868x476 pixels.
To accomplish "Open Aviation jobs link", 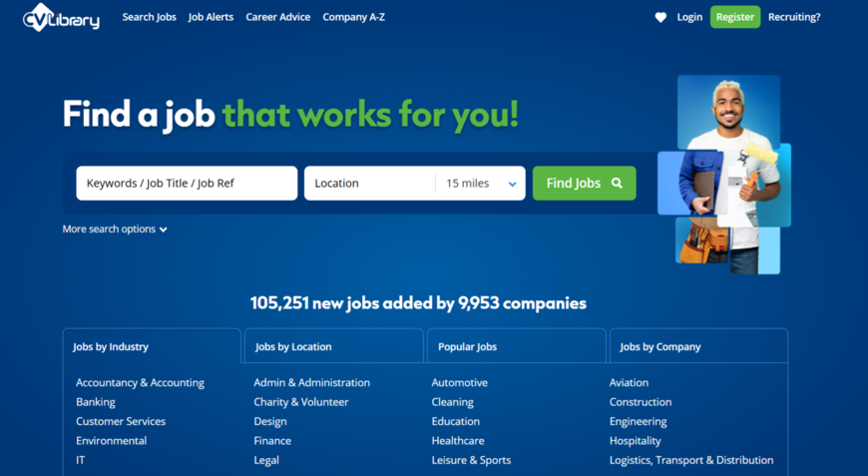I will point(629,382).
